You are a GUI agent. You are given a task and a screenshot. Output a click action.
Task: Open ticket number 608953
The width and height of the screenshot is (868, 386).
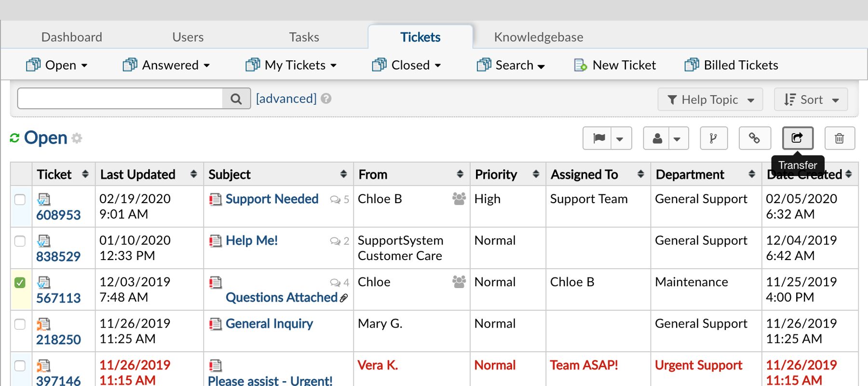(x=58, y=215)
